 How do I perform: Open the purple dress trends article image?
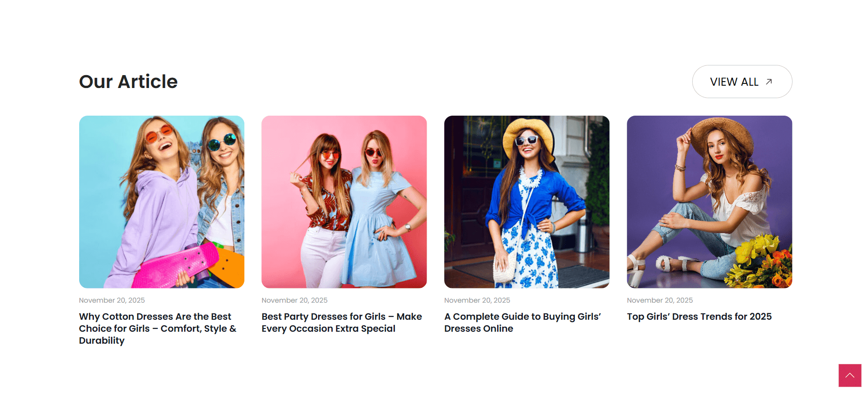click(x=709, y=202)
